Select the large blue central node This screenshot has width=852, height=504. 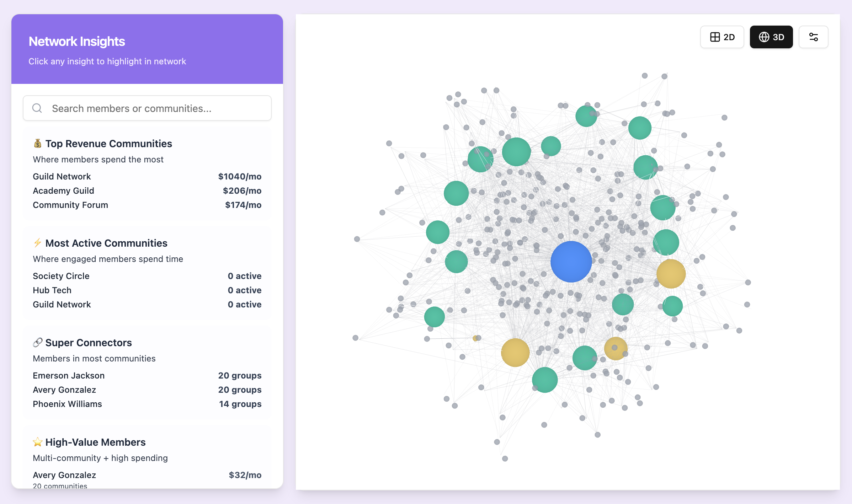(571, 262)
